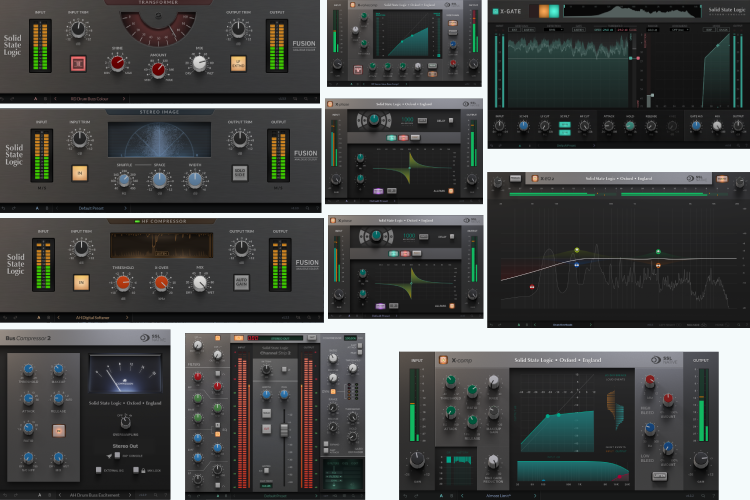Enable Mix Lock in Bus Compressor 2
The height and width of the screenshot is (500, 750).
136,470
